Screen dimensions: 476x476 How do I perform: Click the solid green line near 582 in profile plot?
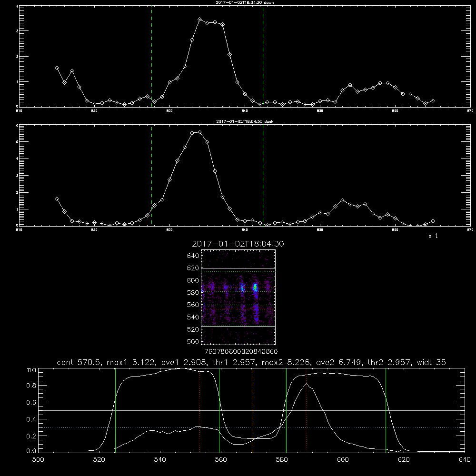tap(286, 410)
